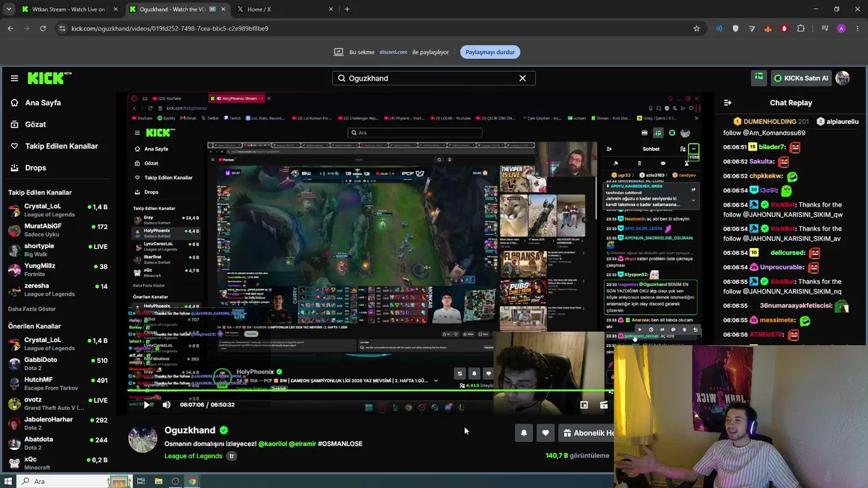Open the user avatar menu in Kick header
Viewport: 868px width, 488px height.
tap(843, 78)
